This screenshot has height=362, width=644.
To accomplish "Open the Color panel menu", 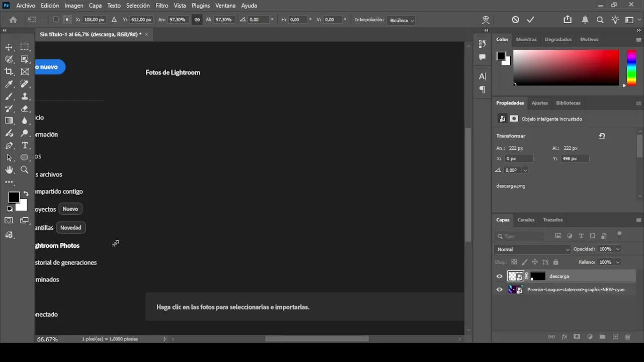I will coord(638,39).
